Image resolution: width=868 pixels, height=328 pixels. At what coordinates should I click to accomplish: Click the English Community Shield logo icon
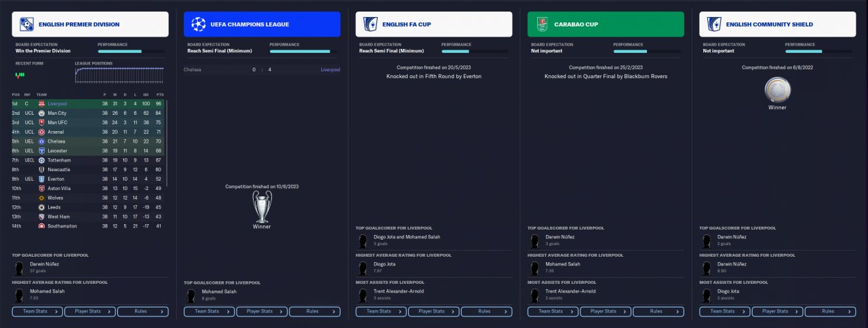[x=714, y=24]
